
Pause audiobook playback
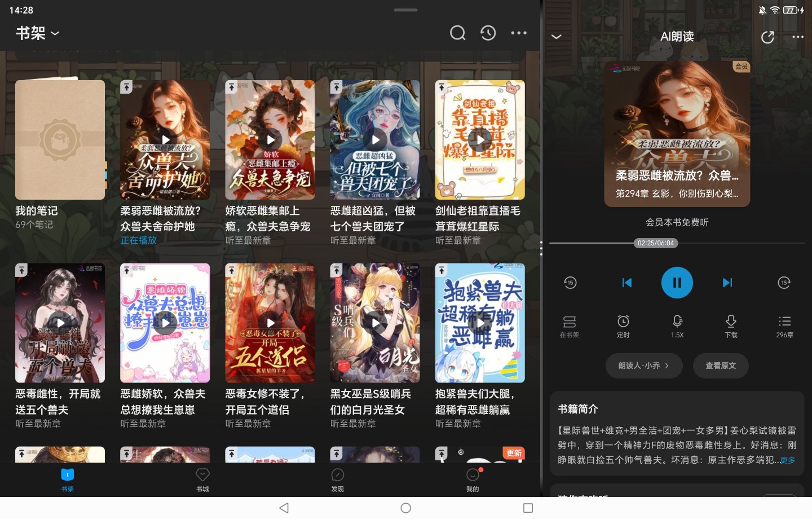677,283
